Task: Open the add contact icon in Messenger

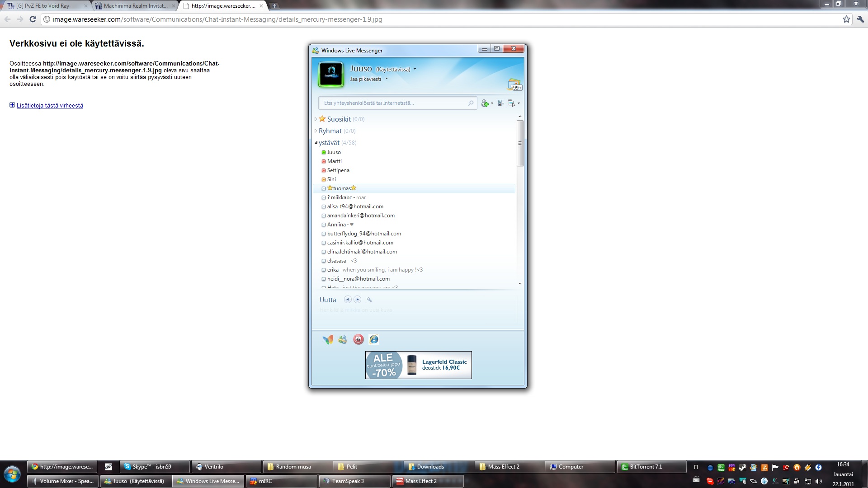Action: point(485,103)
